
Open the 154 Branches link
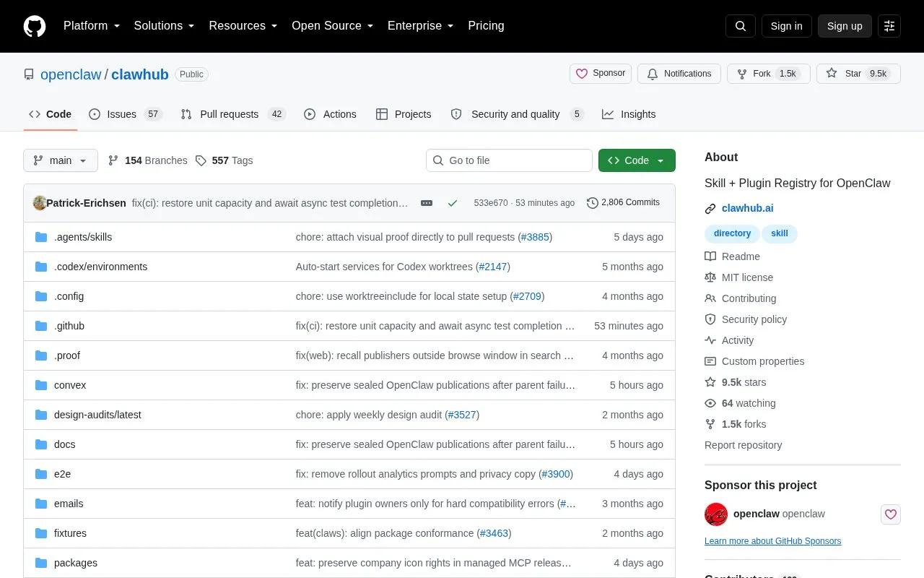147,160
